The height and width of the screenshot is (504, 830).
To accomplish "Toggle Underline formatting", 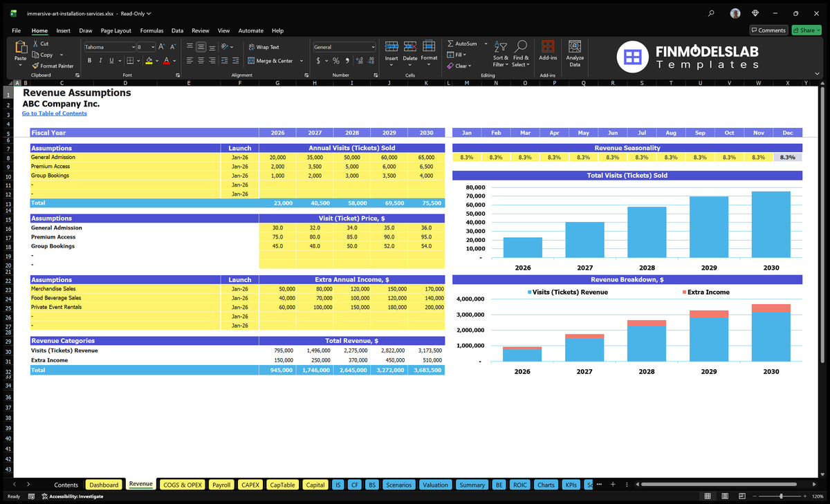I will coord(111,61).
